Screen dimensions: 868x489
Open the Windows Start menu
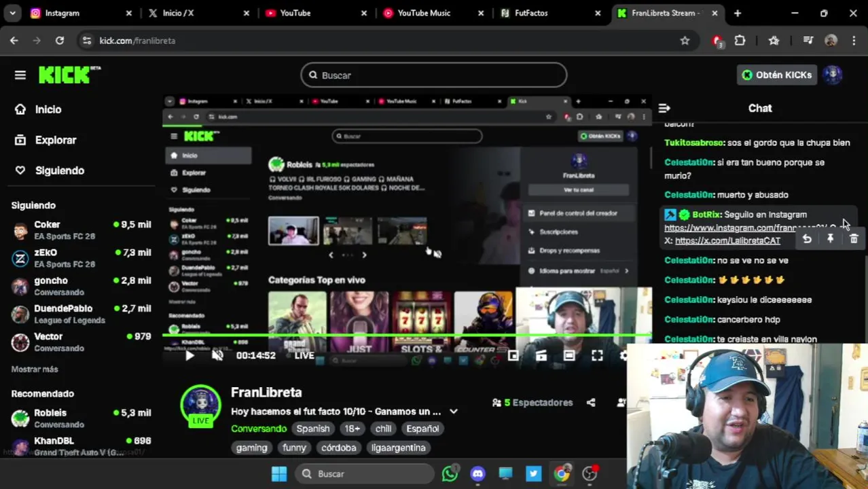(x=279, y=474)
